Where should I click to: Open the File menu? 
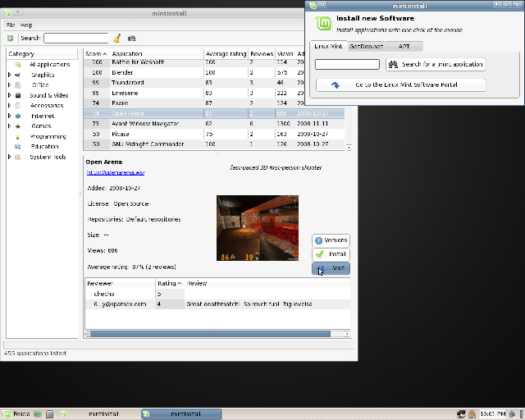11,25
